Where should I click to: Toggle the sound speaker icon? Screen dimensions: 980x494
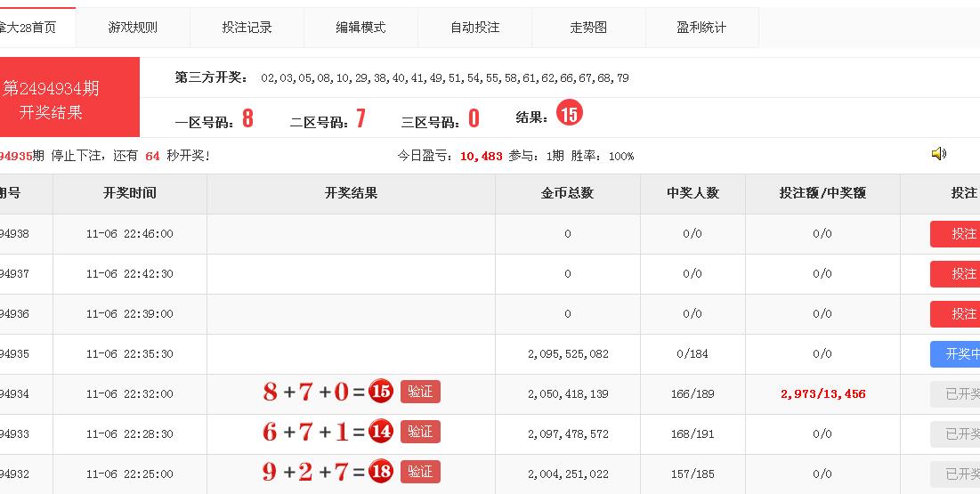[x=938, y=154]
